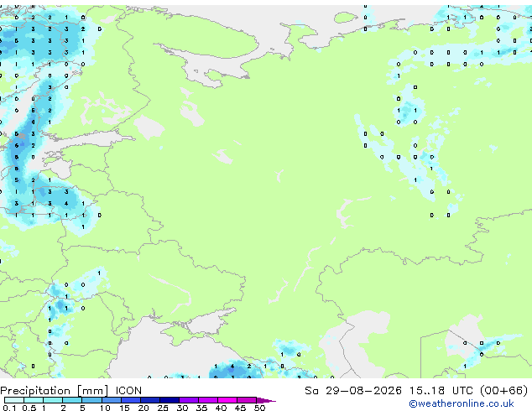Viewport: 532px width, 411px height.
Task: Select the 5–10 mm legend swatch
Action: click(92, 400)
